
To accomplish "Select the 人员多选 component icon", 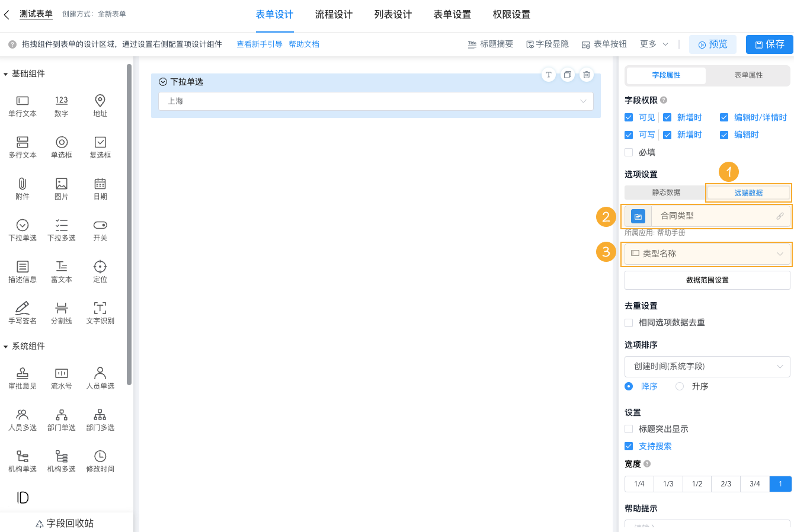I will point(22,419).
